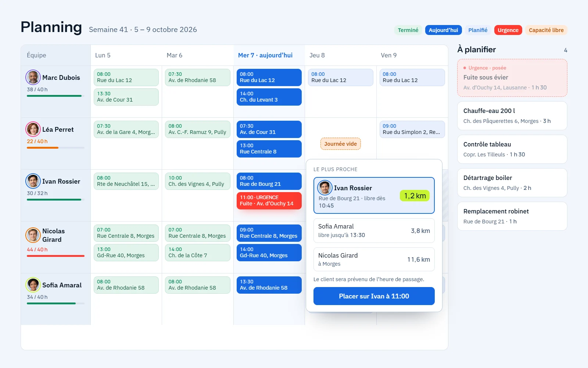Click the red 11:00 URGENCE Fuite appointment
Screen dimensions: 588x368
(269, 201)
